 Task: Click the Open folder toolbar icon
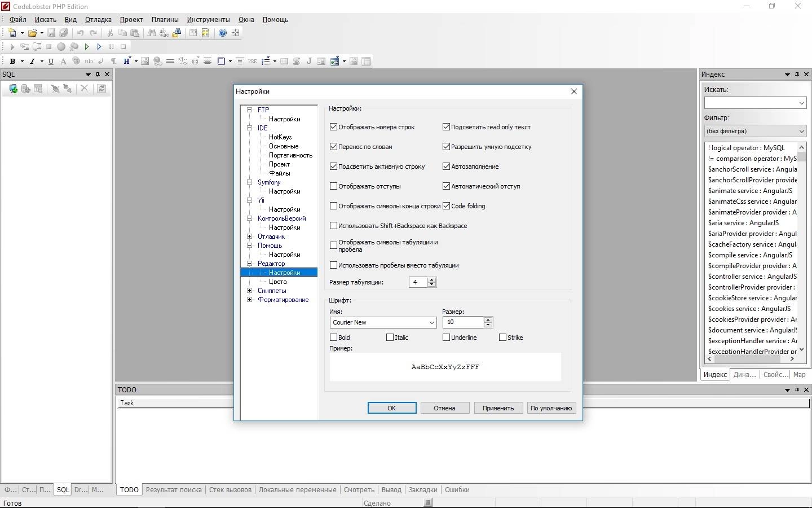pos(32,33)
